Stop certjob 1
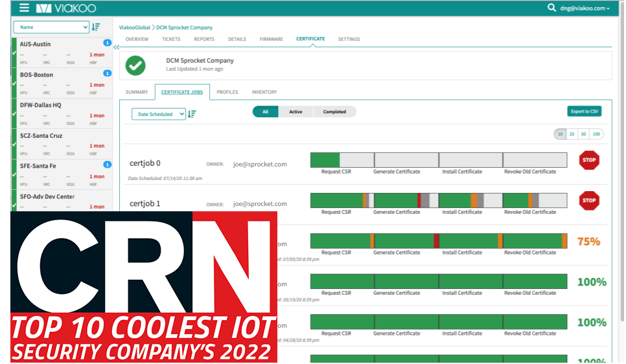Image resolution: width=626 pixels, height=364 pixels. (589, 200)
